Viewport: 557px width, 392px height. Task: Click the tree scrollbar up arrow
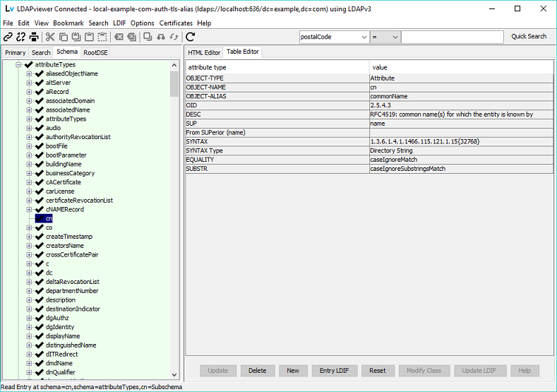tap(174, 65)
